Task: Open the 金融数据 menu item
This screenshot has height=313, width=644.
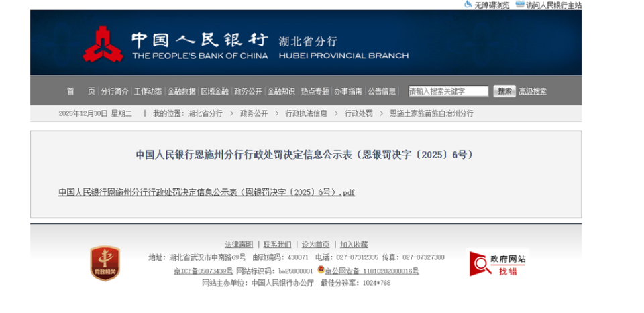Action: pyautogui.click(x=181, y=91)
